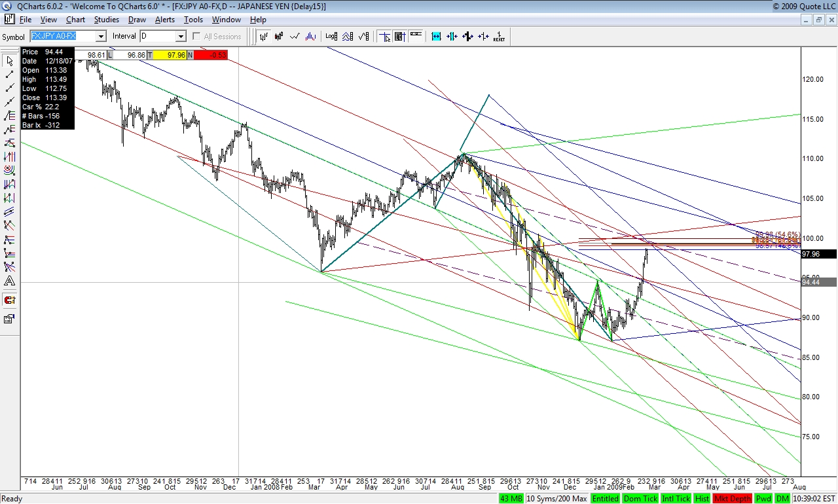Select the arrow pointer tool
This screenshot has width=838, height=504.
[x=9, y=61]
